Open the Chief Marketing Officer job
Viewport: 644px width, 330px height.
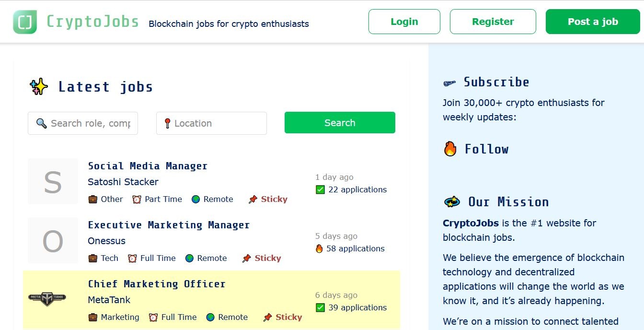(x=157, y=284)
